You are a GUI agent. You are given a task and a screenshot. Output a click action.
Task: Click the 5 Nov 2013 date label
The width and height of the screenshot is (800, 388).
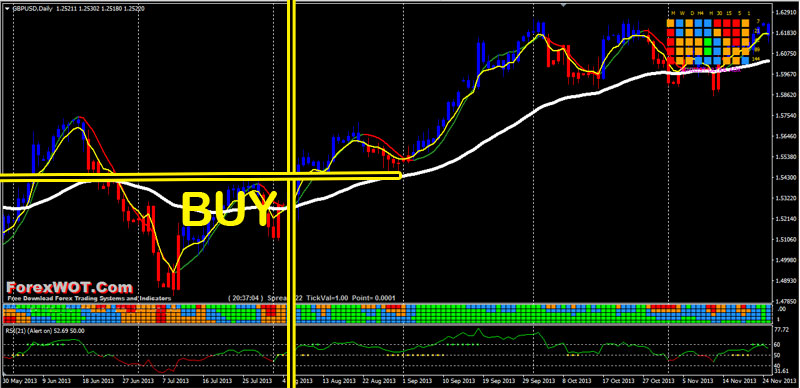tap(698, 381)
